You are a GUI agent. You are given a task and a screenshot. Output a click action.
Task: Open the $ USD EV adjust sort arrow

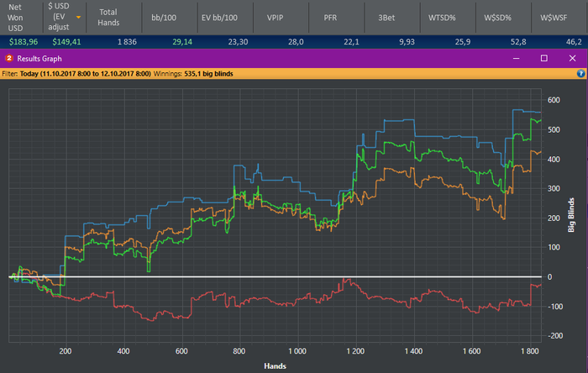tap(78, 18)
